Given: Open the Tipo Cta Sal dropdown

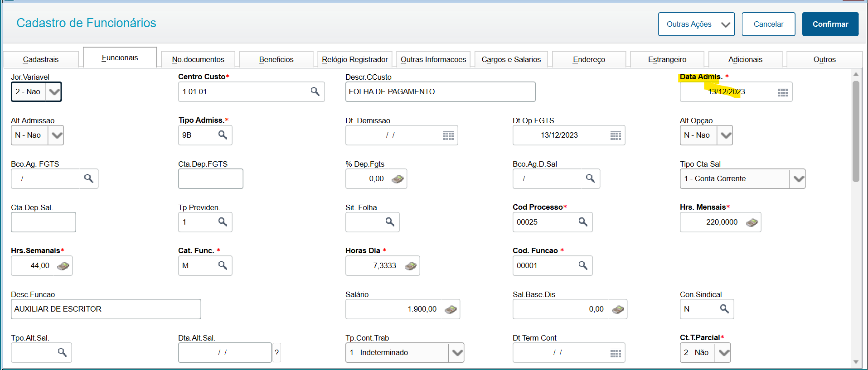Looking at the screenshot, I should tap(798, 179).
